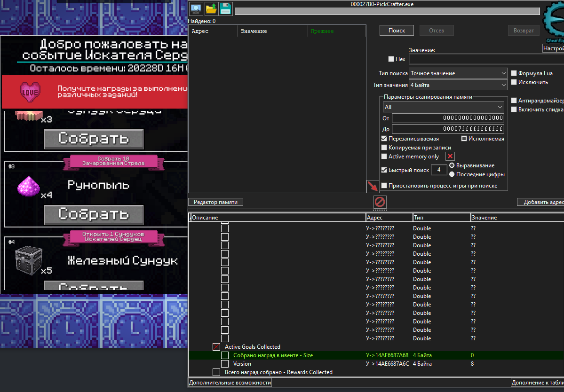Open the Тип значения dropdown showing 4 Байта
This screenshot has width=564, height=392.
458,85
